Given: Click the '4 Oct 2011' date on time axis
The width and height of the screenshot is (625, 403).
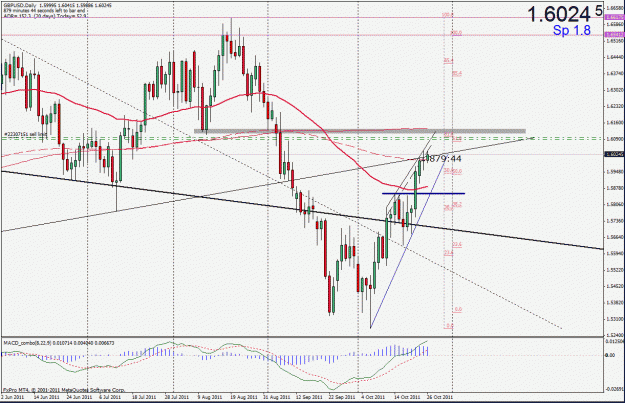Looking at the screenshot, I should pos(373,397).
